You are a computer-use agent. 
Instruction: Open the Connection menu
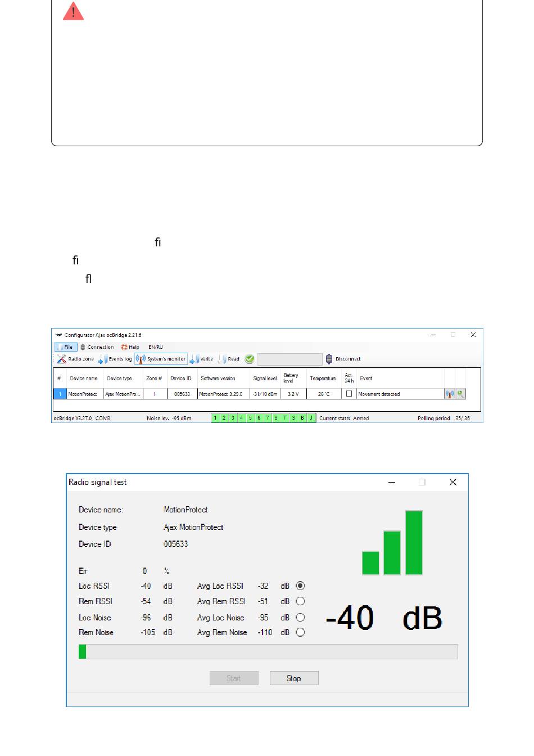click(x=97, y=347)
